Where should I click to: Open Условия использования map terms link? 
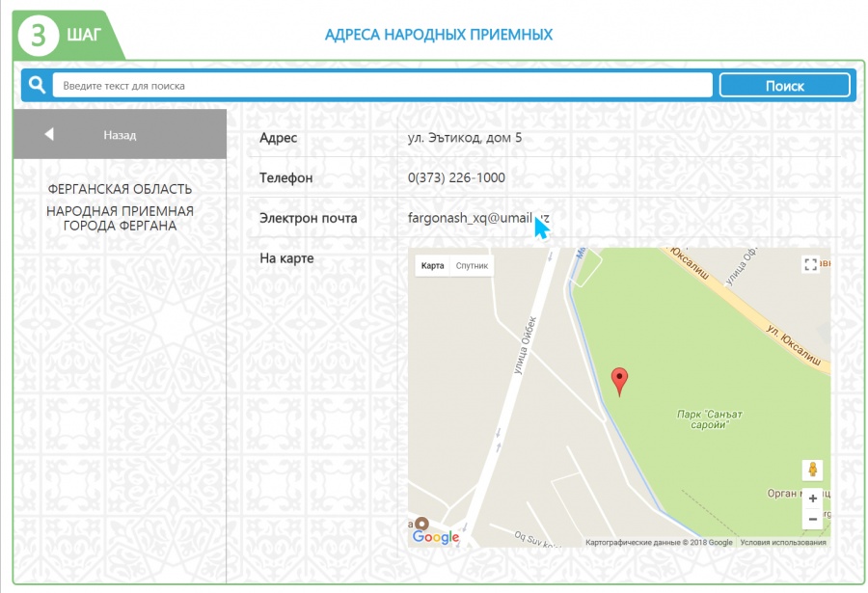783,543
